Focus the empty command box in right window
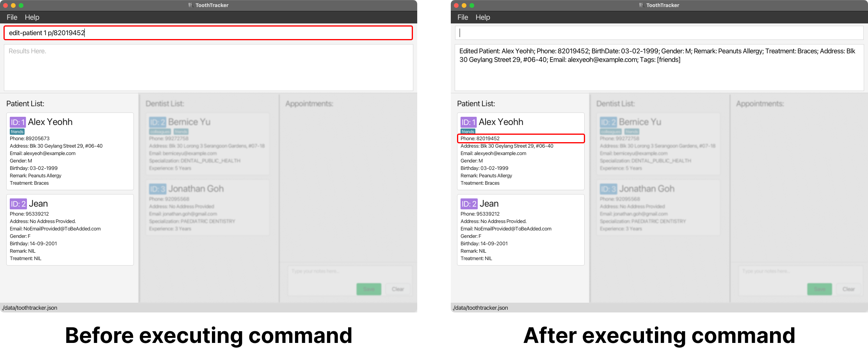This screenshot has width=868, height=348. pos(659,33)
